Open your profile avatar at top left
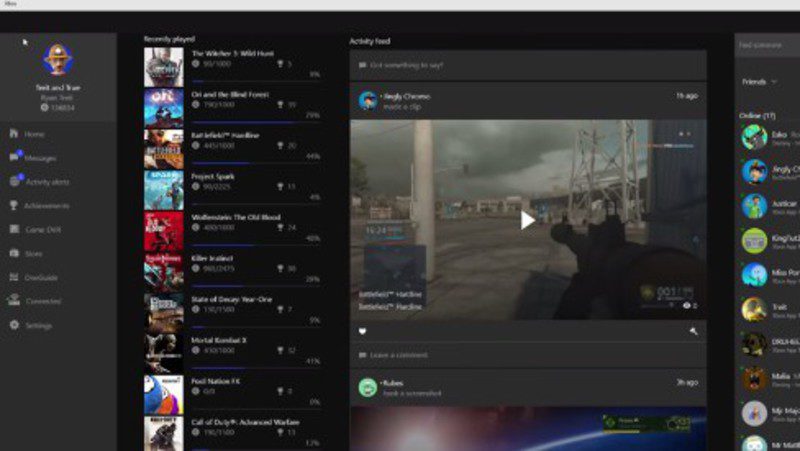The width and height of the screenshot is (800, 451). click(57, 59)
